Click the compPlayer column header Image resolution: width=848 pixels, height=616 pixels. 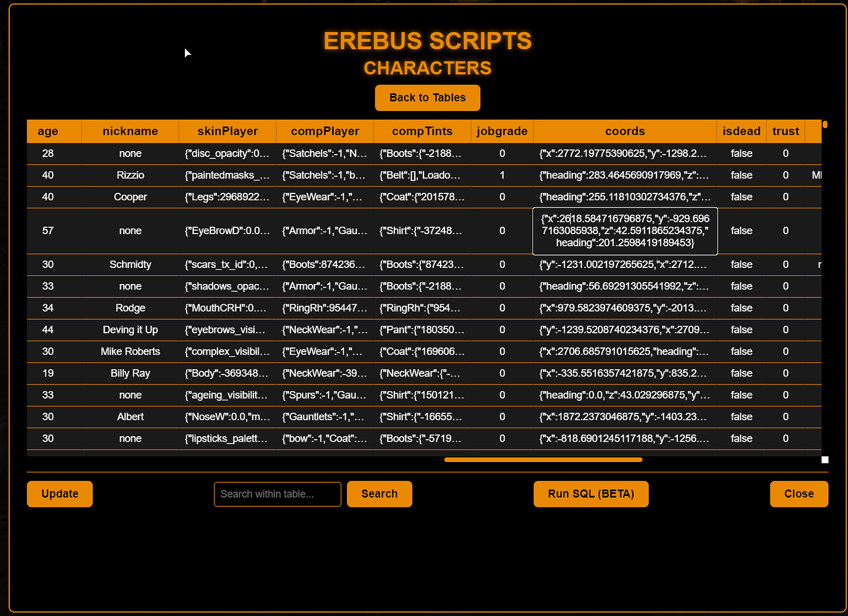325,131
